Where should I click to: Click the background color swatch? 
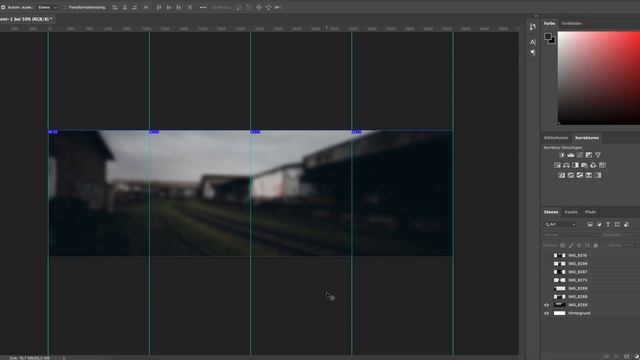tap(552, 41)
